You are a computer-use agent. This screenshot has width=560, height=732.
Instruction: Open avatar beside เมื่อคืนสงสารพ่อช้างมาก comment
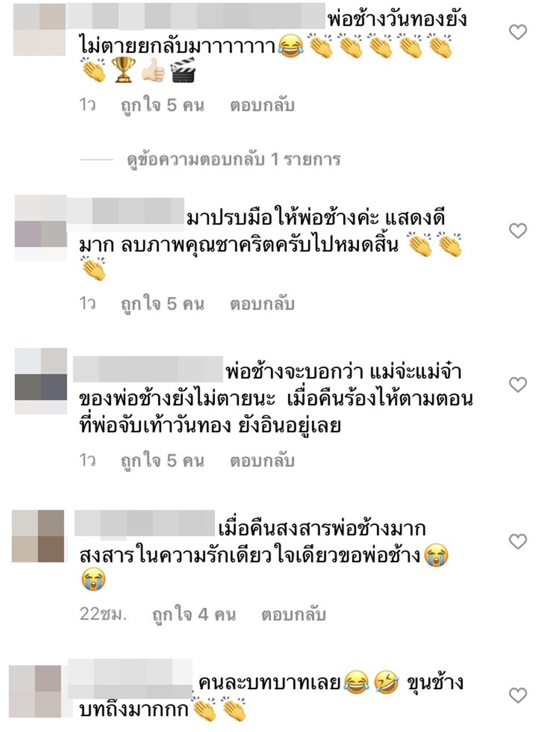tap(38, 536)
